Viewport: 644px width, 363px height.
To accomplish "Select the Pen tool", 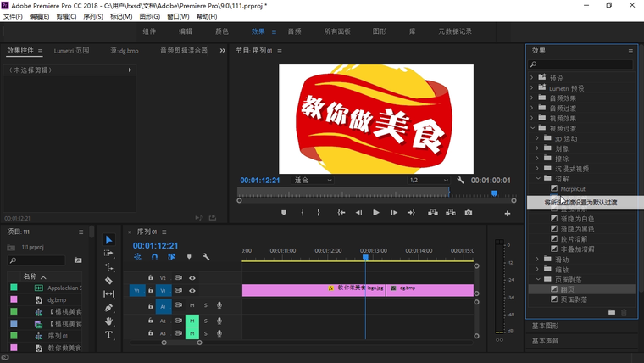I will (109, 308).
